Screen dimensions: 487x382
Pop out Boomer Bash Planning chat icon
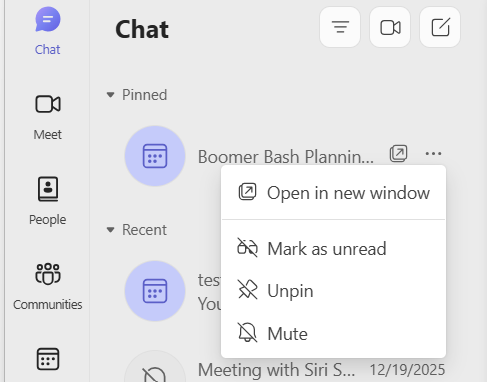398,154
